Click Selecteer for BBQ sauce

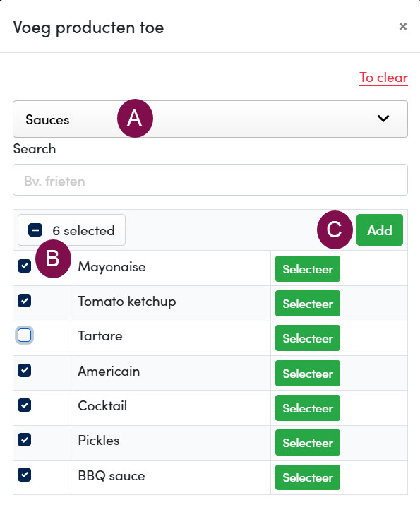pos(308,477)
